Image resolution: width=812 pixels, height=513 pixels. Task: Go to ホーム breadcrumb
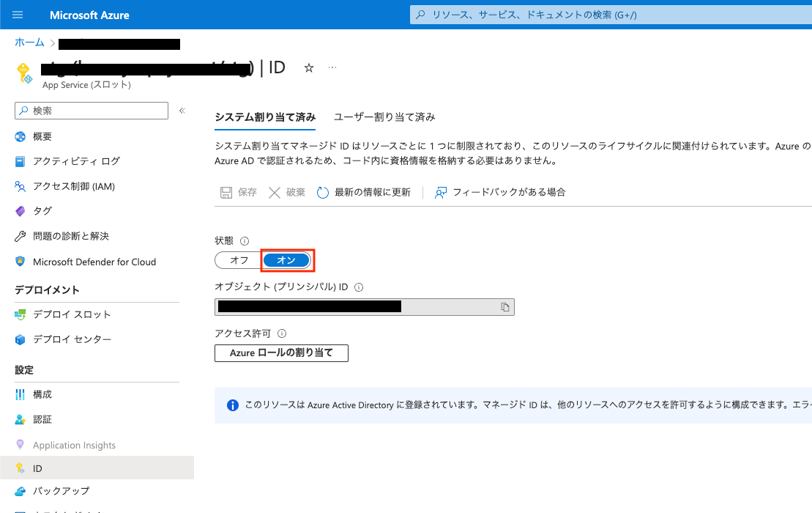pyautogui.click(x=29, y=43)
